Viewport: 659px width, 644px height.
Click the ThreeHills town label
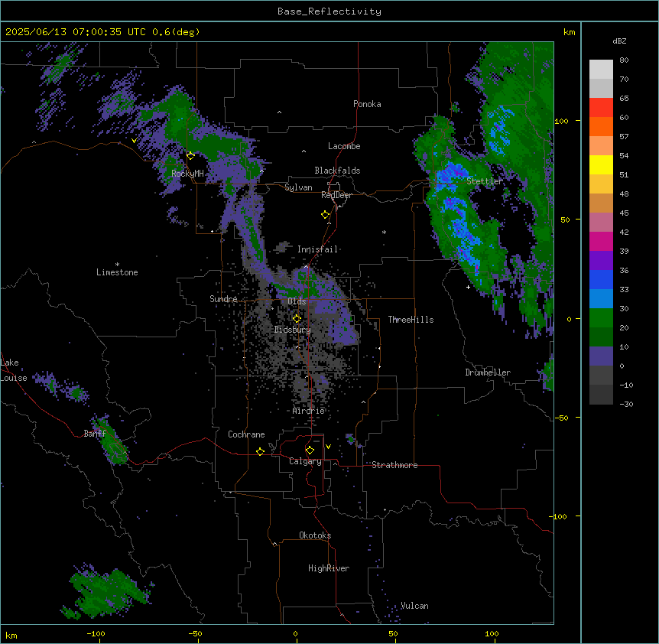(x=411, y=320)
